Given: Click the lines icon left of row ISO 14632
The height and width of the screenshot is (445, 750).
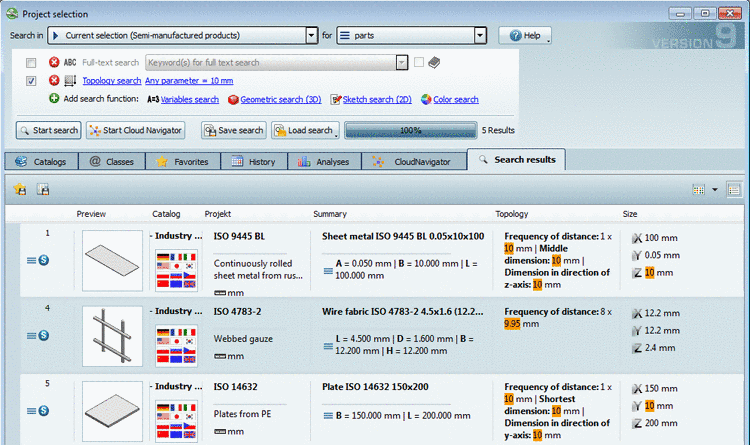Looking at the screenshot, I should click(32, 411).
